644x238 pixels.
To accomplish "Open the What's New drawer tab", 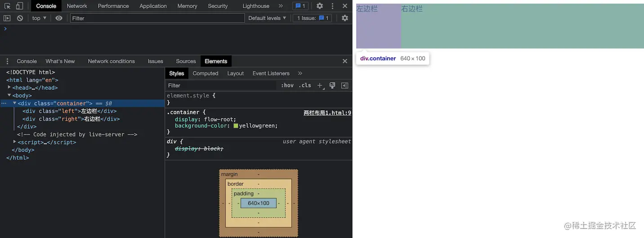I will 60,61.
